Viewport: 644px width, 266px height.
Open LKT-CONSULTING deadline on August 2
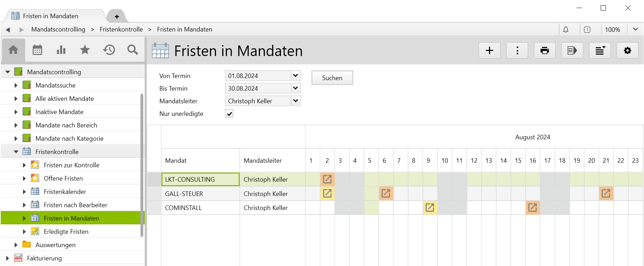coord(327,179)
